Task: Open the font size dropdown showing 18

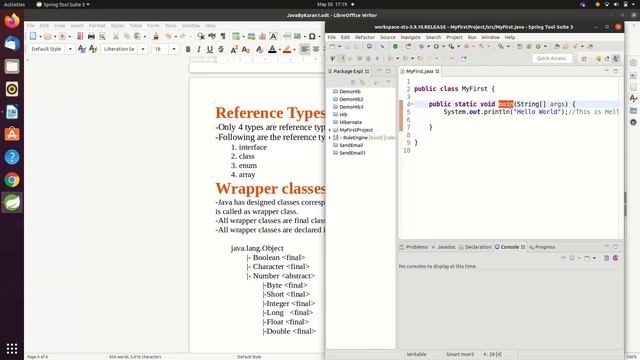Action: point(174,49)
